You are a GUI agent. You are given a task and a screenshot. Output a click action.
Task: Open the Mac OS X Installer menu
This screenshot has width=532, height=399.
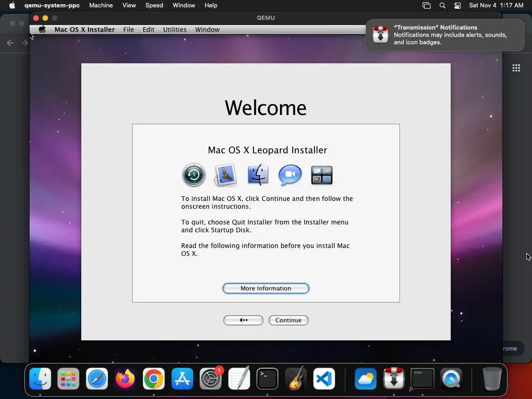[85, 30]
